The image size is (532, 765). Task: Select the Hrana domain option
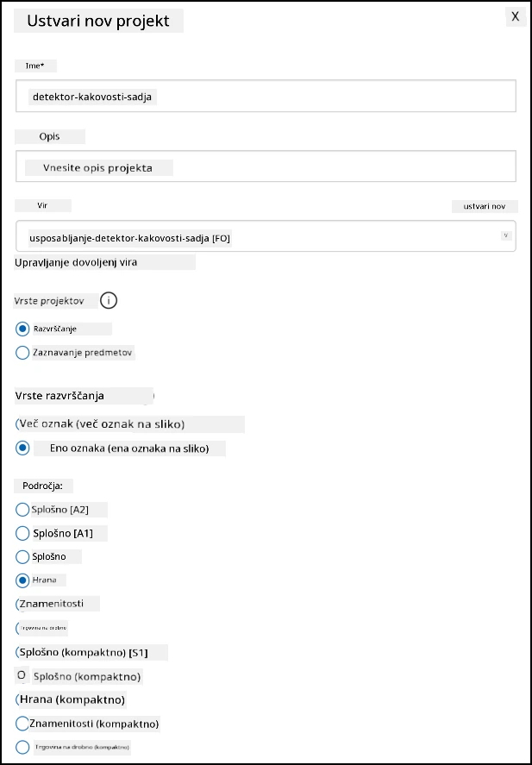[x=22, y=580]
